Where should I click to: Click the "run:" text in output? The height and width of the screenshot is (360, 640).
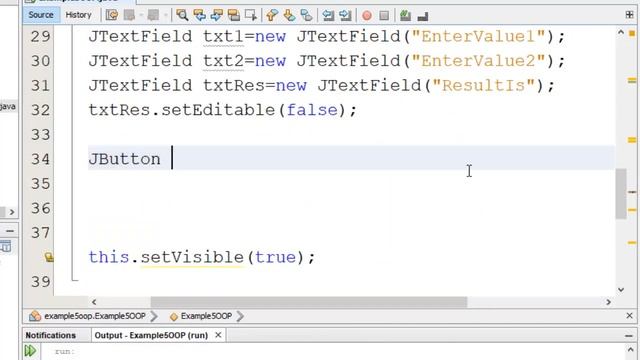pos(64,351)
